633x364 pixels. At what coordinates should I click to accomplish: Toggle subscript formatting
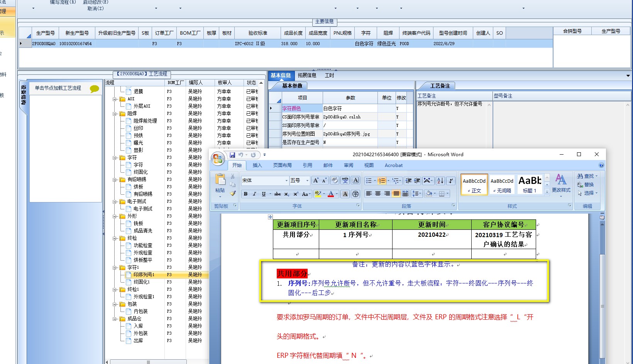287,194
